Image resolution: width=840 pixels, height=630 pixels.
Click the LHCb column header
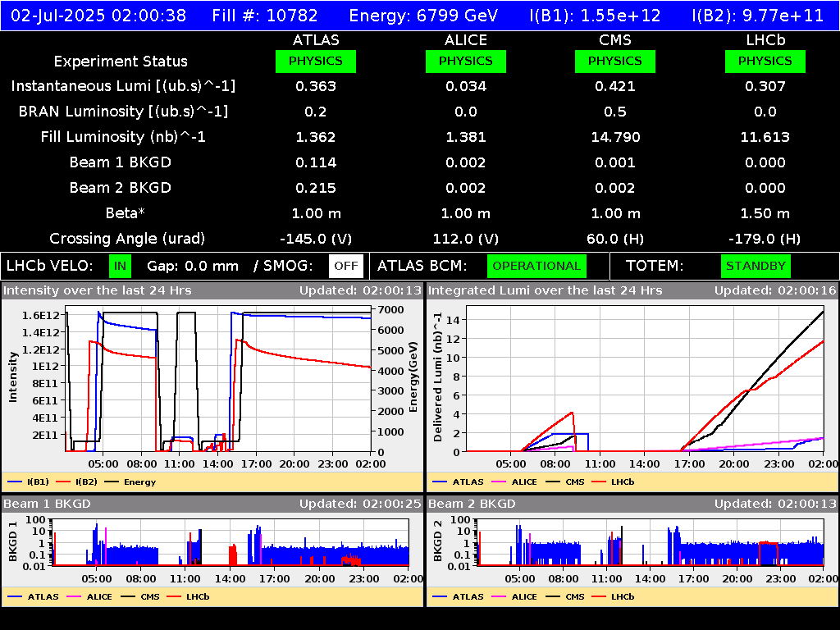(765, 40)
